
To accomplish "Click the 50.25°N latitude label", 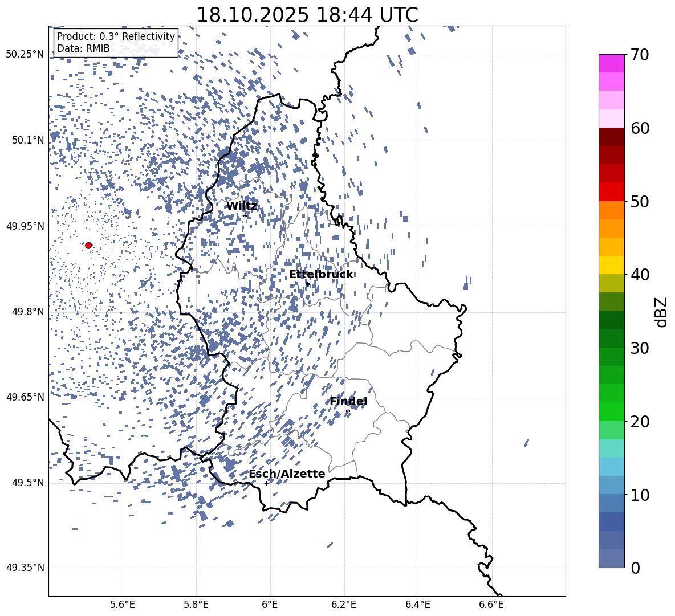I will (x=25, y=55).
